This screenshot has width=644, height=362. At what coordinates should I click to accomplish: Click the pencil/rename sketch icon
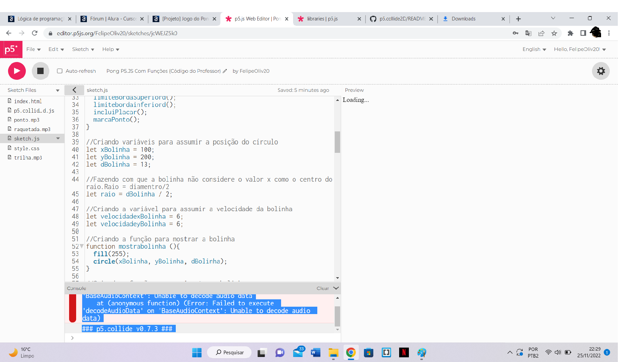[225, 71]
